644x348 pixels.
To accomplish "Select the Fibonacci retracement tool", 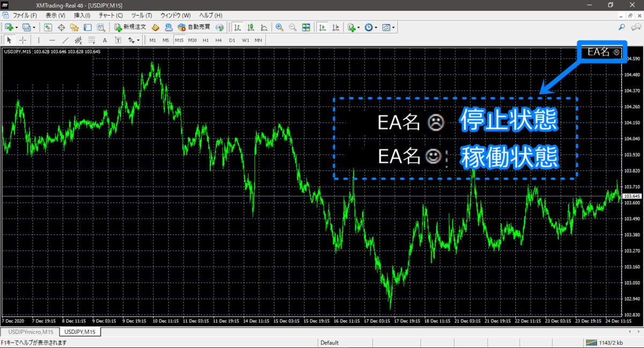I will 91,39.
